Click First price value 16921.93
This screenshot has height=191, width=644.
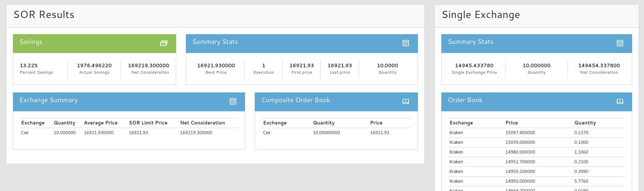point(302,65)
